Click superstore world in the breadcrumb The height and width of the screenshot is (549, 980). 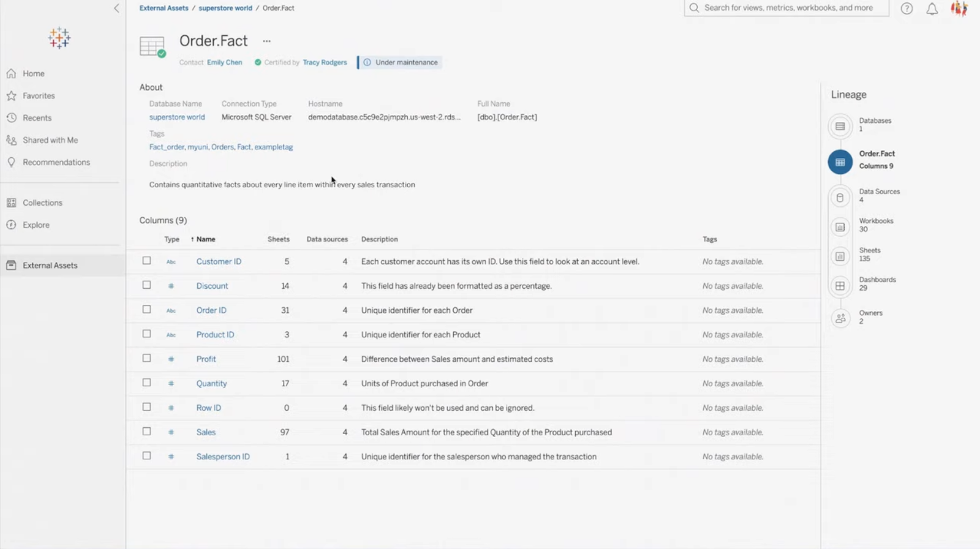pyautogui.click(x=225, y=8)
